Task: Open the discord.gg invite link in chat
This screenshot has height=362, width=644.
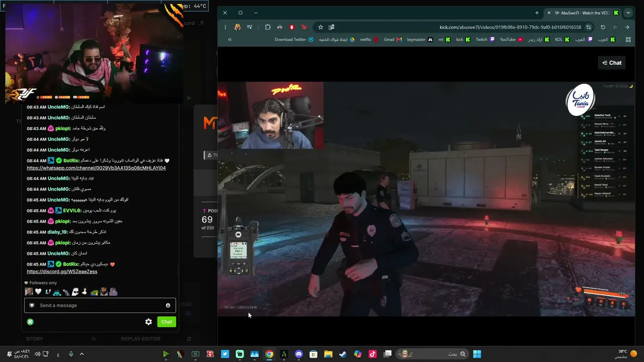Action: (x=62, y=271)
